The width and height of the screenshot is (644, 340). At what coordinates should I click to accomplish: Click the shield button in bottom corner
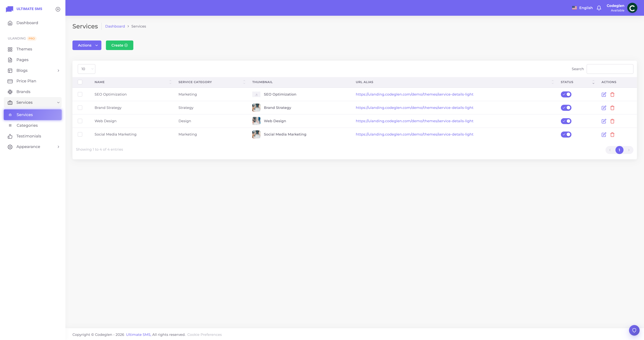pos(634,330)
